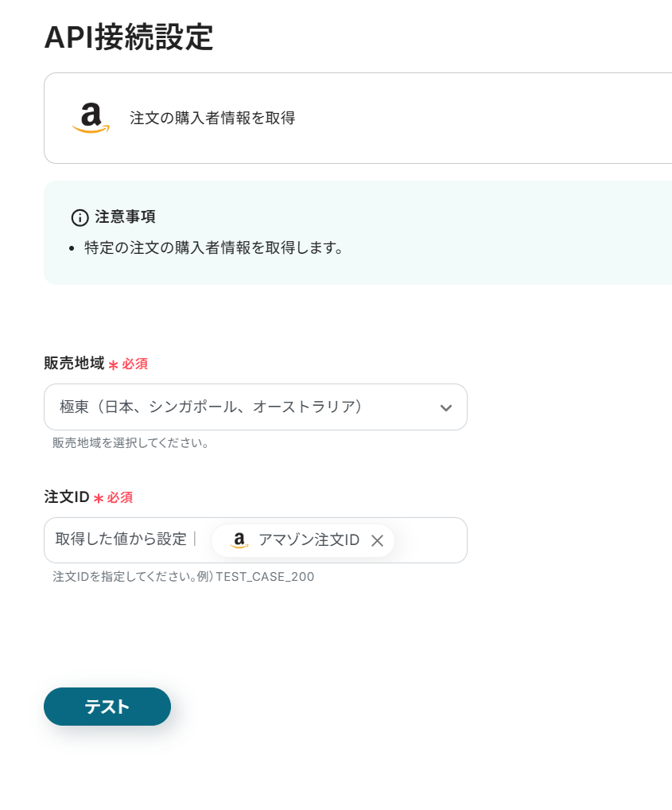Focus the empty area of 注文ID field
The image size is (672, 810).
coord(429,540)
